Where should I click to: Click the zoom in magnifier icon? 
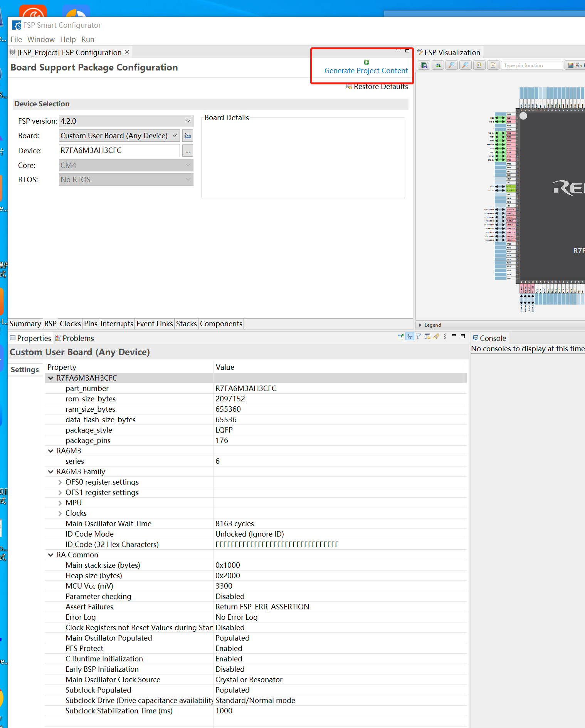pos(465,65)
